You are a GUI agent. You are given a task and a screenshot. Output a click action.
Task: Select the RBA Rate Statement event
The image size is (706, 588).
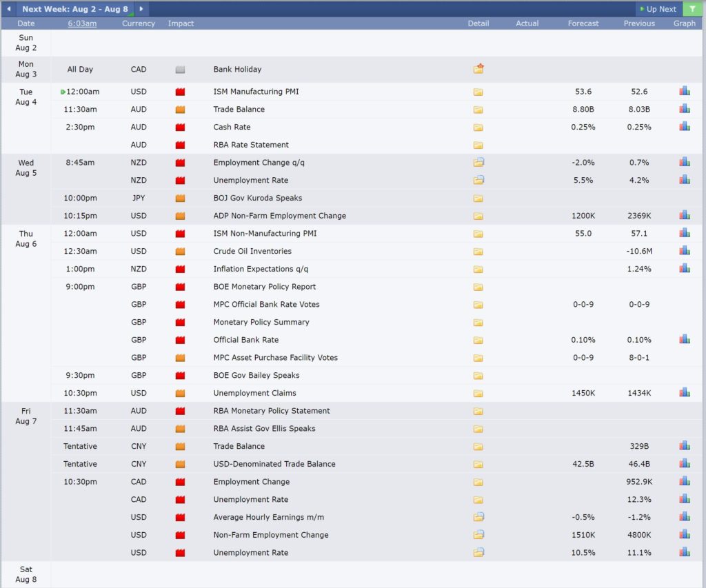[251, 145]
